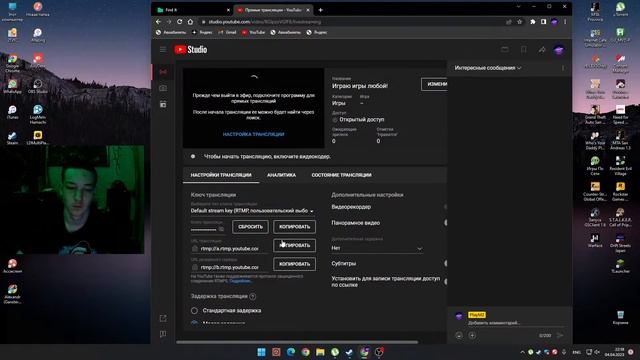This screenshot has width=640, height=360.
Task: Open the additional delay dropdown showing Нет
Action: point(377,248)
